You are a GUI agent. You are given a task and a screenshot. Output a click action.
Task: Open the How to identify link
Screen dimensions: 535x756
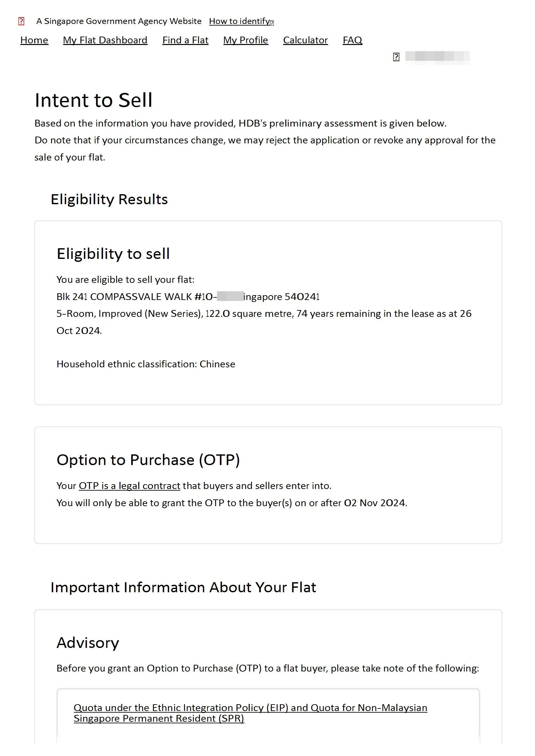[239, 21]
